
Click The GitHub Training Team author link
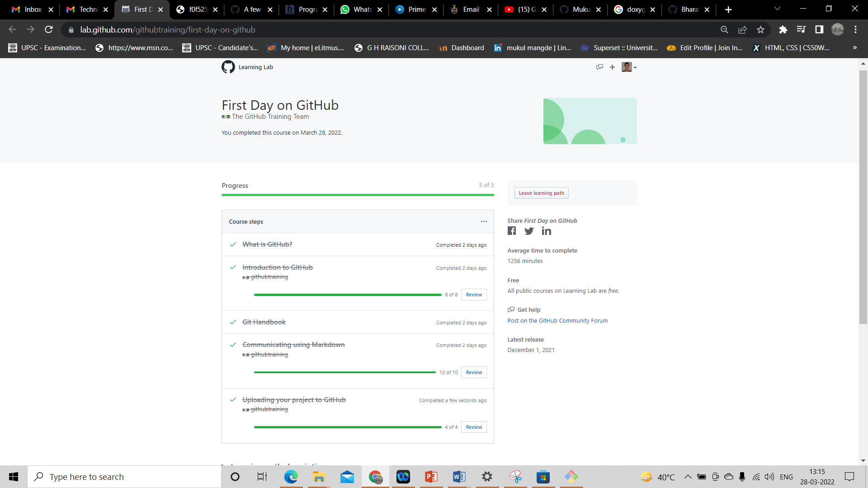[270, 117]
